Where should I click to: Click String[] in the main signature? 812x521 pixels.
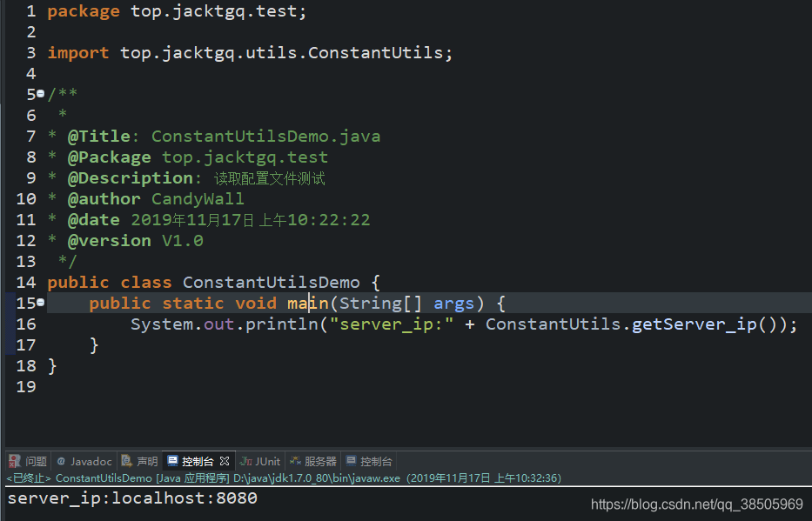tap(380, 304)
